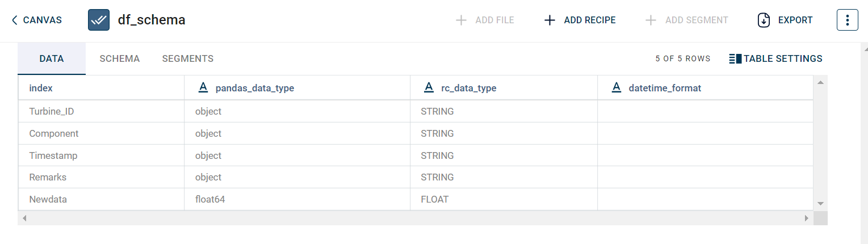Click the EXPORT button label

[795, 20]
